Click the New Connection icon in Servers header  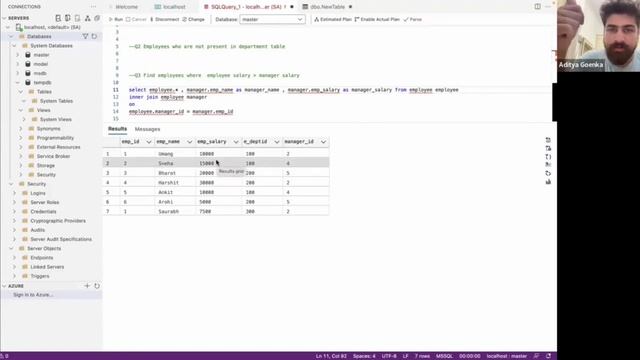[x=58, y=18]
